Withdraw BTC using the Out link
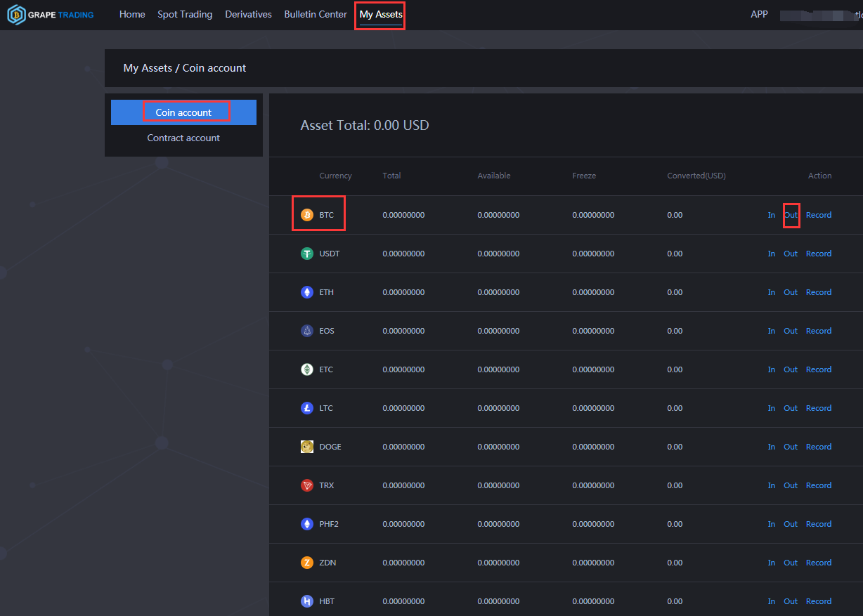 (791, 215)
